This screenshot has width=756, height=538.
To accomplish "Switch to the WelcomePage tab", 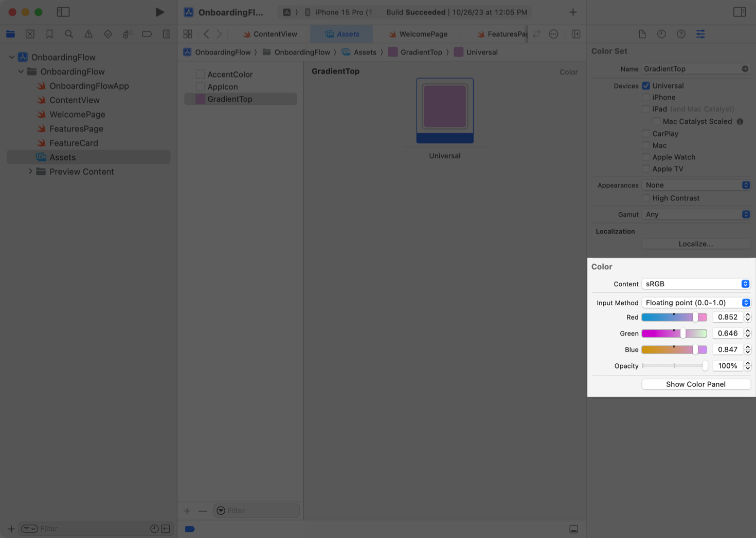I will [x=423, y=34].
